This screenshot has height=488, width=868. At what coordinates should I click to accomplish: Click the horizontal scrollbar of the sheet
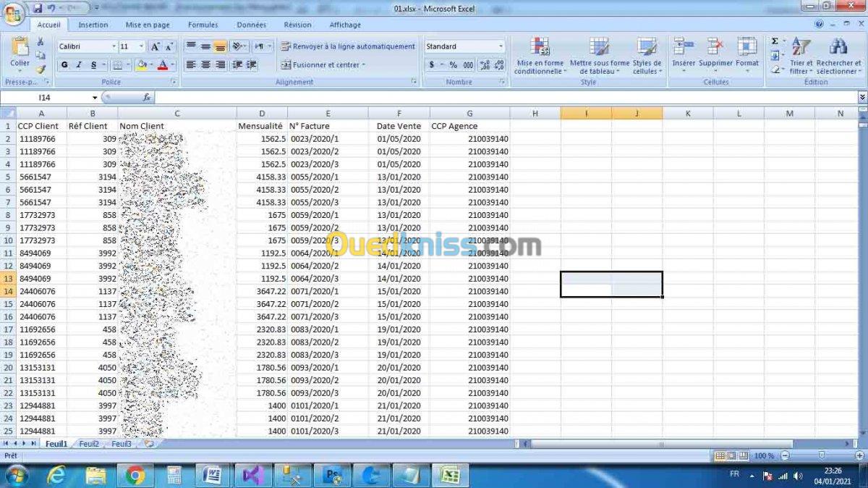662,444
